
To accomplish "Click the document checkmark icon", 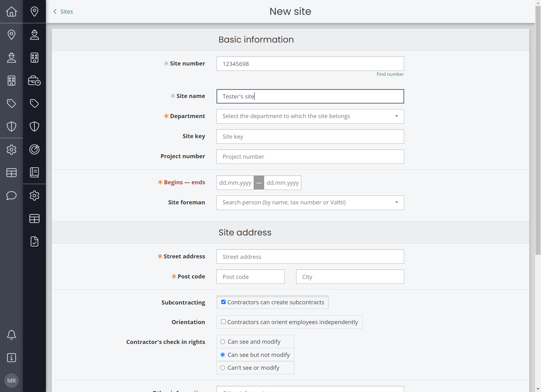I will click(34, 241).
